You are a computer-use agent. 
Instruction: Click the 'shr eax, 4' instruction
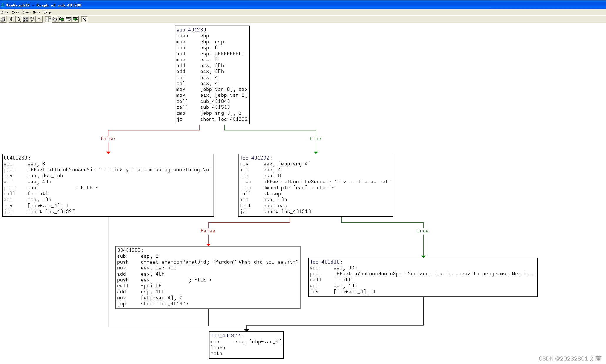point(197,78)
